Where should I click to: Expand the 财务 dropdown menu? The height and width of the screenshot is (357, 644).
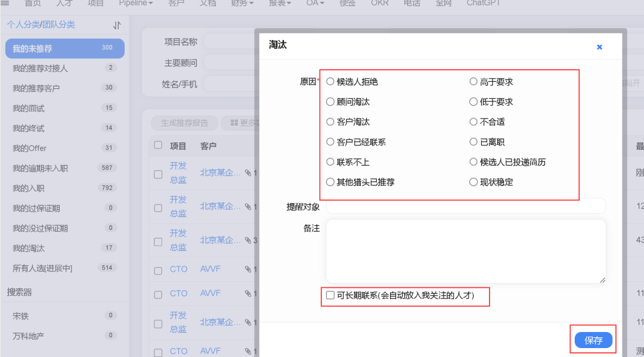pyautogui.click(x=242, y=4)
